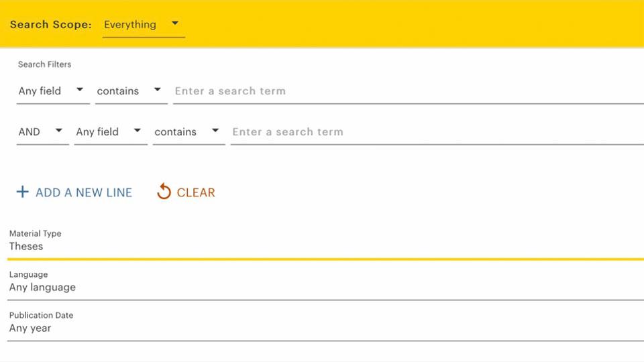Screen dimensions: 644x362
Task: Click the CLEAR button text
Action: pos(196,192)
